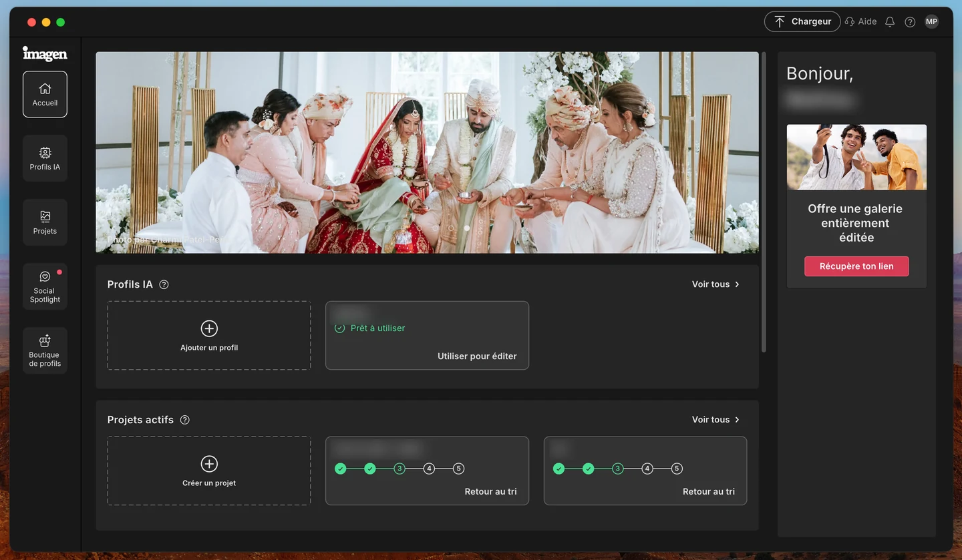Open Social Spotlight from the sidebar
Screen dimensions: 962x560
(x=45, y=286)
